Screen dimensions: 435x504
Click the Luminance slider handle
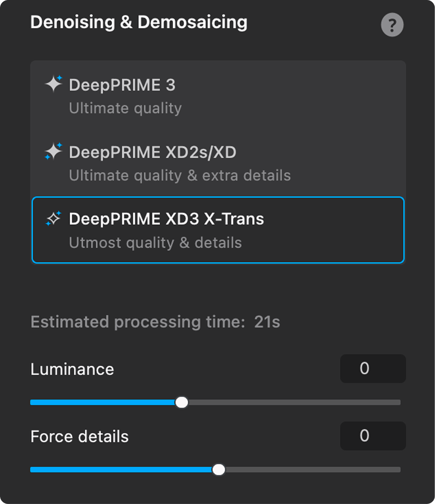182,403
